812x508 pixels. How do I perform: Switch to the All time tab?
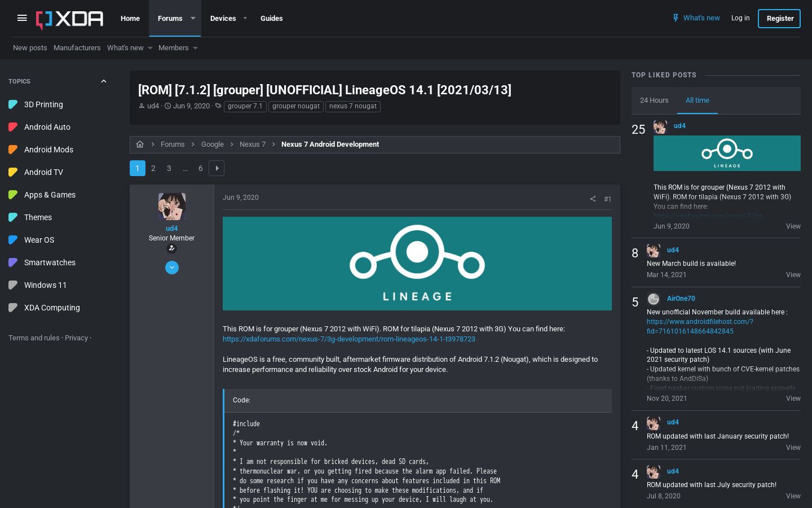698,100
